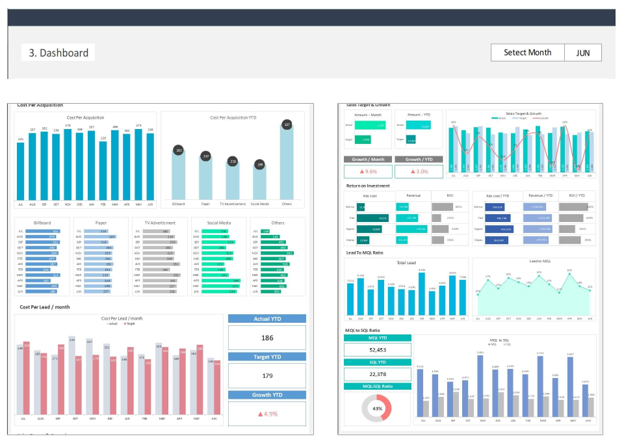Click the Return on Investment heading
Screen dimensions: 624x444
coord(368,186)
